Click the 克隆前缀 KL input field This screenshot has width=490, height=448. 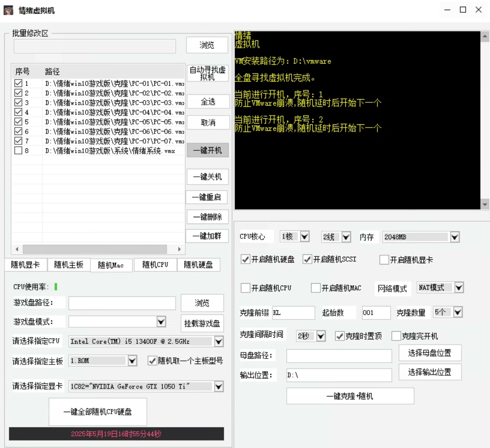point(293,313)
